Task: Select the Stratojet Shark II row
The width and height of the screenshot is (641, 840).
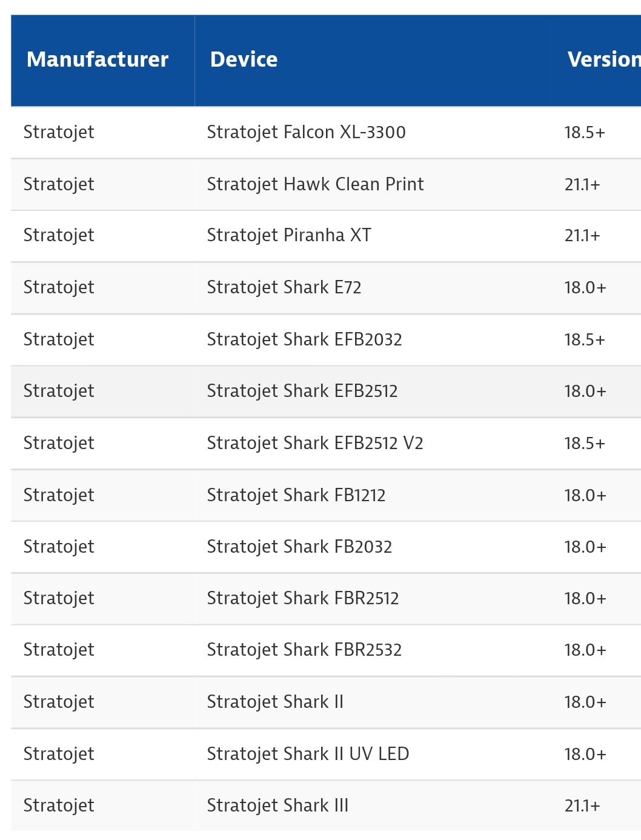Action: [x=326, y=702]
